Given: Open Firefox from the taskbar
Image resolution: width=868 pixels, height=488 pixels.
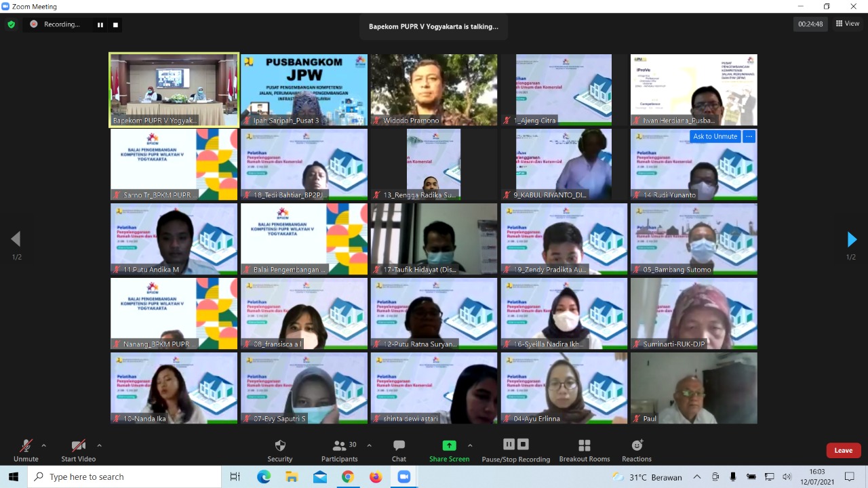Looking at the screenshot, I should click(x=376, y=476).
